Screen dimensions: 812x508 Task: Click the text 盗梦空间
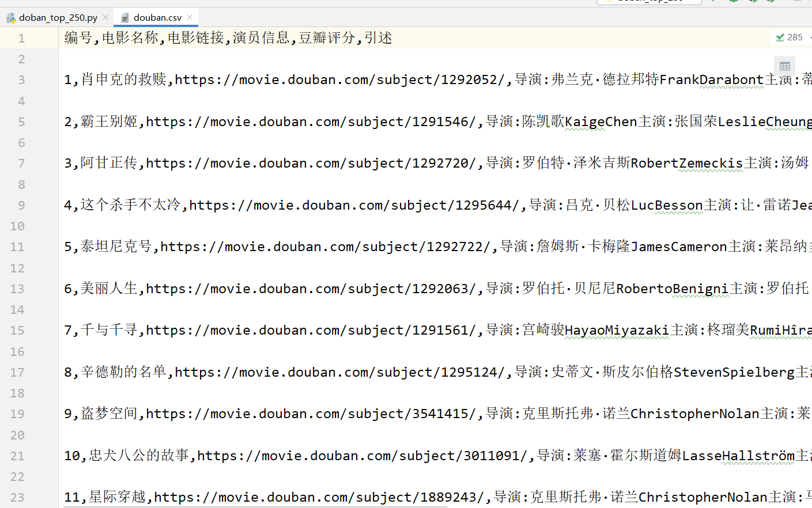tap(109, 414)
